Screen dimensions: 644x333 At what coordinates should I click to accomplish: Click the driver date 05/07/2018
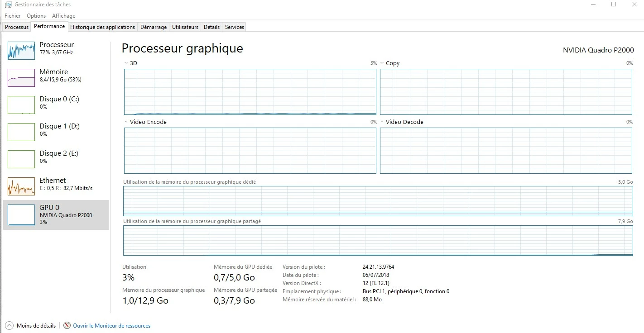coord(376,275)
